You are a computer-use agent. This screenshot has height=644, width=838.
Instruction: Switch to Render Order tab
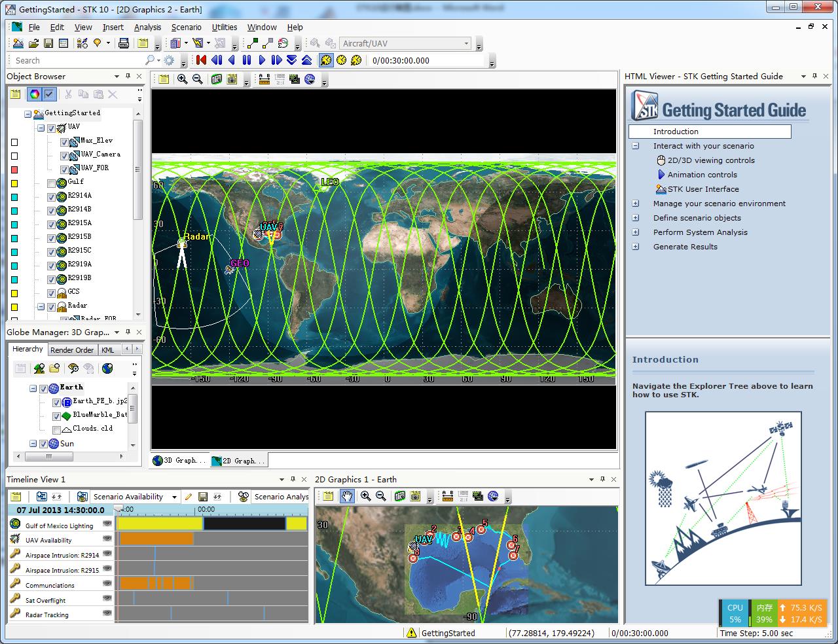[x=72, y=350]
